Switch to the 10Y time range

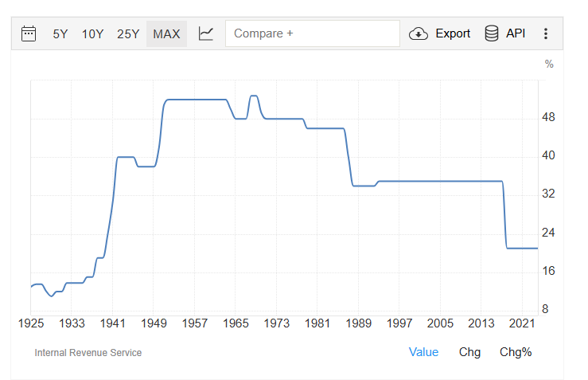(x=92, y=33)
